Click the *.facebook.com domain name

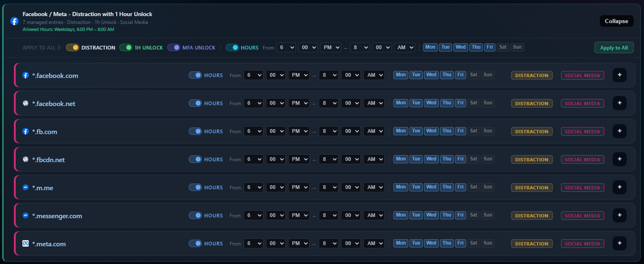tap(55, 75)
